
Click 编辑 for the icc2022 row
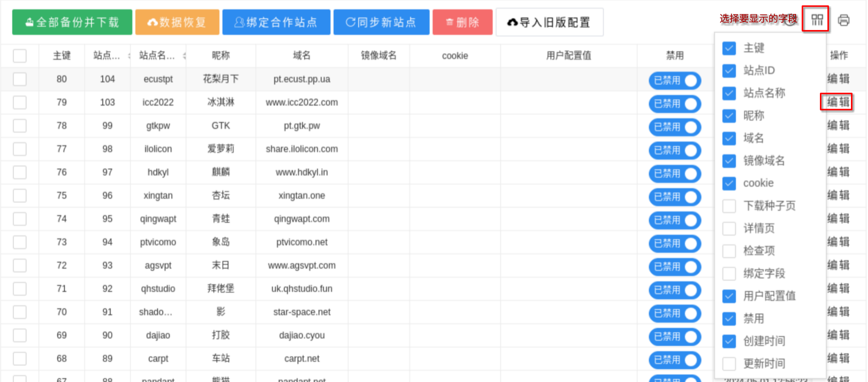coord(838,102)
